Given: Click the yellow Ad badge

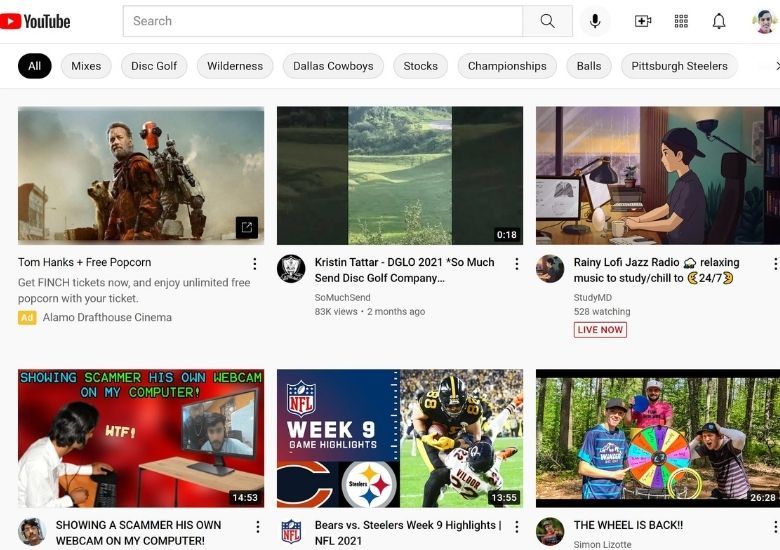Looking at the screenshot, I should (x=27, y=317).
